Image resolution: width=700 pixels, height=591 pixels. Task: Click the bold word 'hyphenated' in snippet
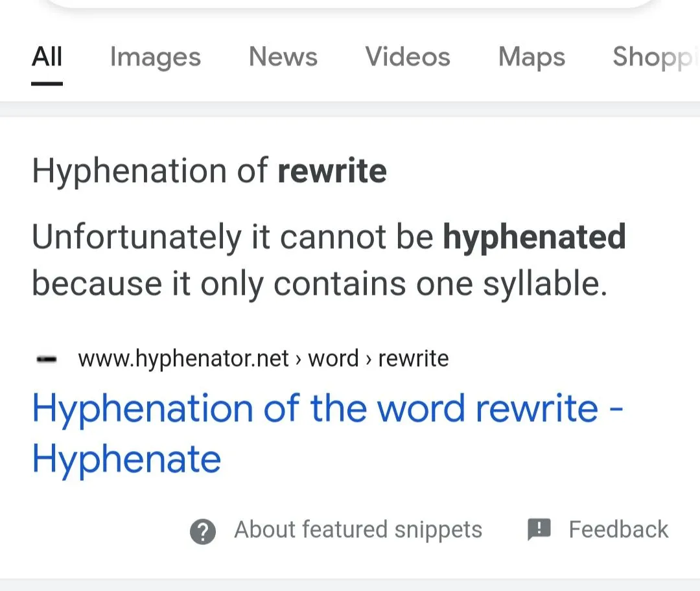click(x=534, y=237)
